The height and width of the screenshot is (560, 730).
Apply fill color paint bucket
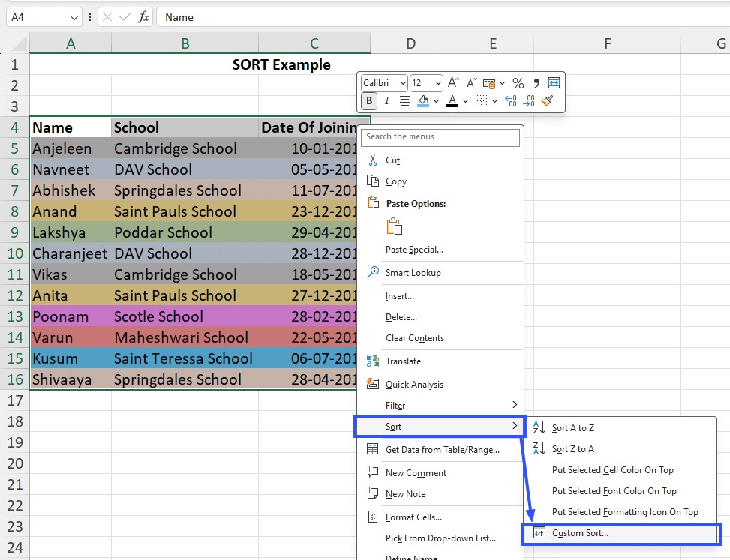(x=423, y=101)
